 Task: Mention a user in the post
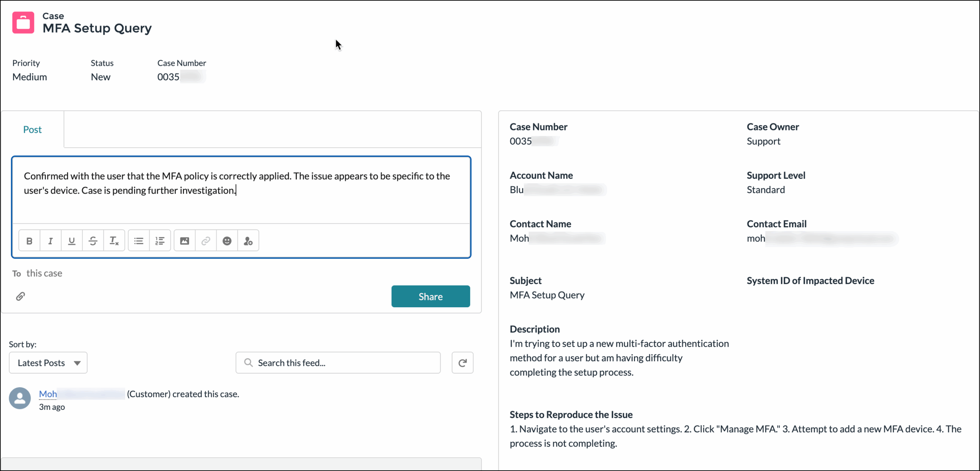point(248,240)
